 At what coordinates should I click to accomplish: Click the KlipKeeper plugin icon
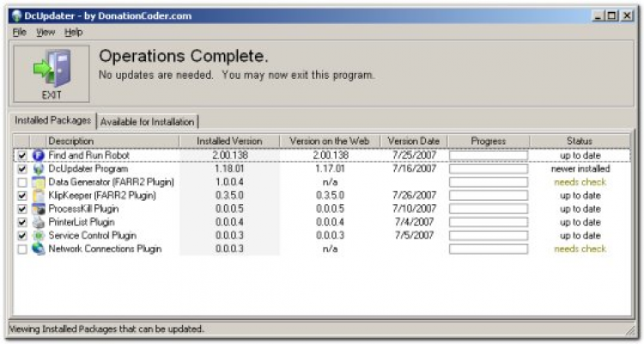click(x=38, y=196)
